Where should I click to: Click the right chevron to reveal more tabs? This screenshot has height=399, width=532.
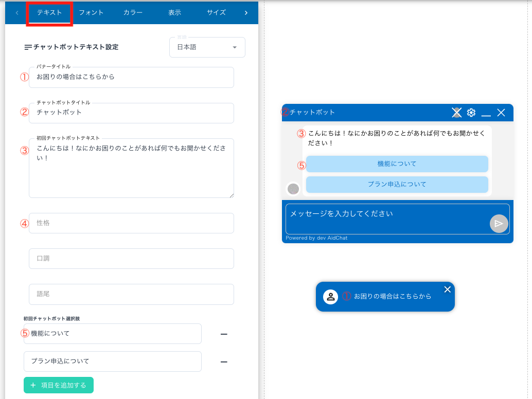246,12
